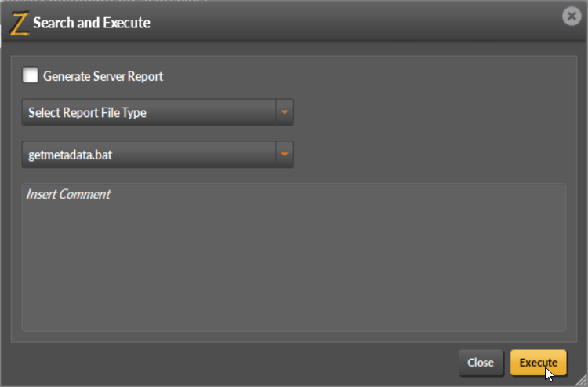
Task: Click the Close button
Action: click(481, 363)
